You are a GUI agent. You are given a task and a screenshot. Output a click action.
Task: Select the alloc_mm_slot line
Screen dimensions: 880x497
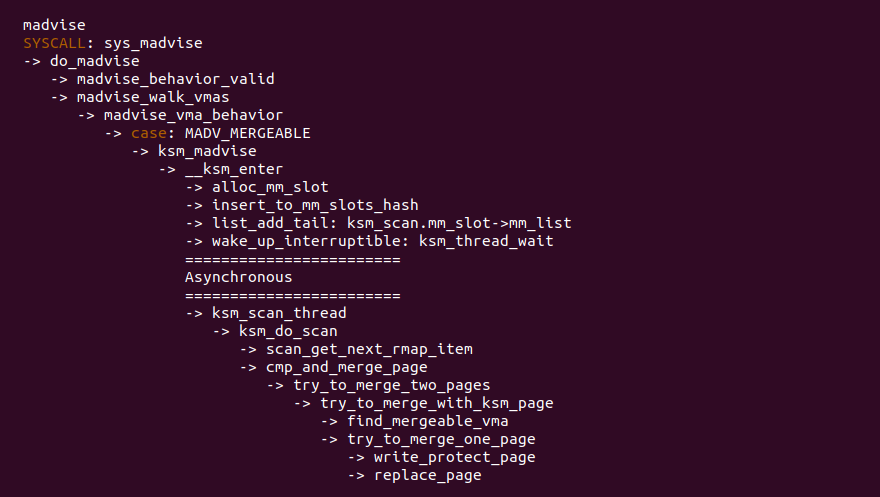270,186
